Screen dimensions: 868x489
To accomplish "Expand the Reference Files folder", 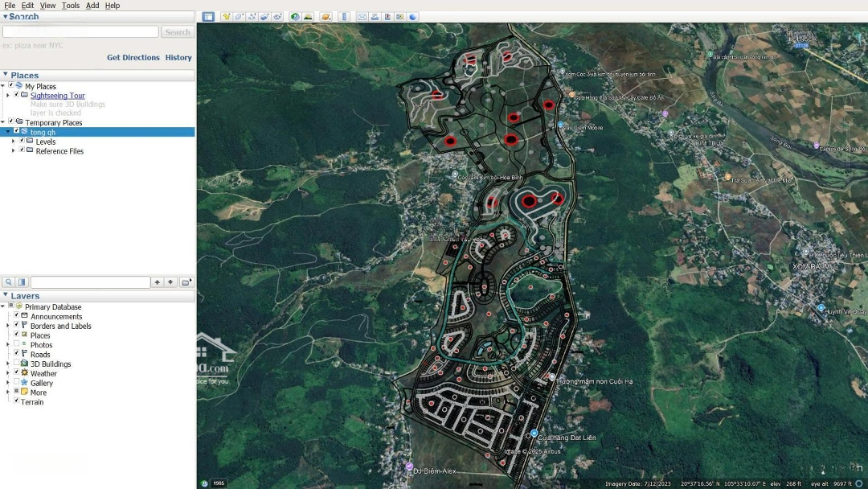I will coord(13,151).
